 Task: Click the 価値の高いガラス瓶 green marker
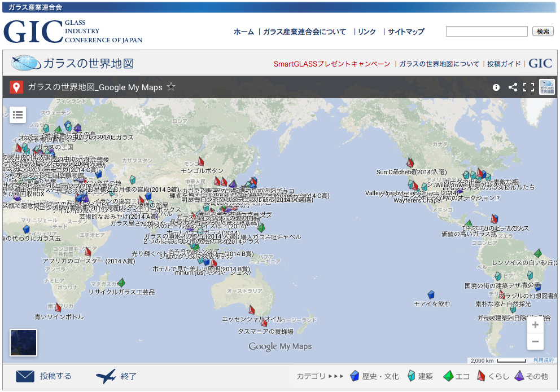coord(468,224)
